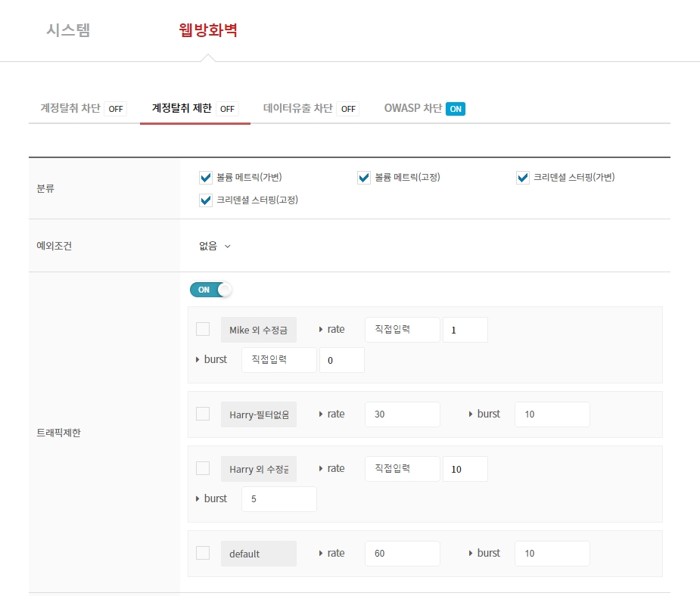The height and width of the screenshot is (596, 700).
Task: Click the Harry-필터없음 rule name label
Action: (259, 414)
